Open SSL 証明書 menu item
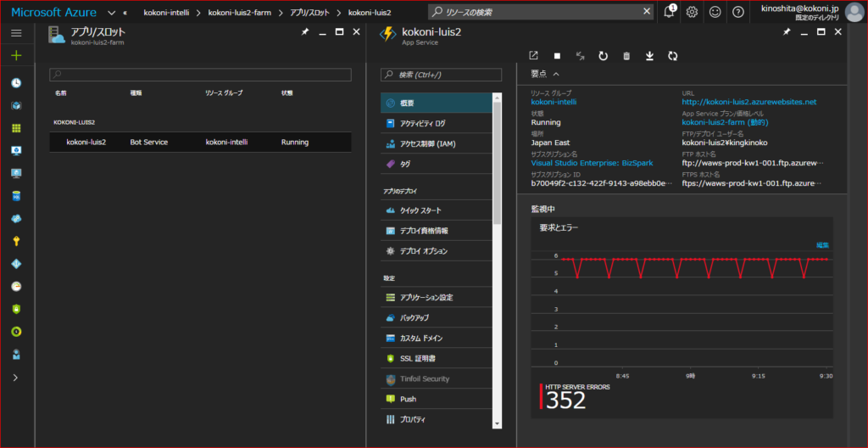868x448 pixels. coord(437,359)
